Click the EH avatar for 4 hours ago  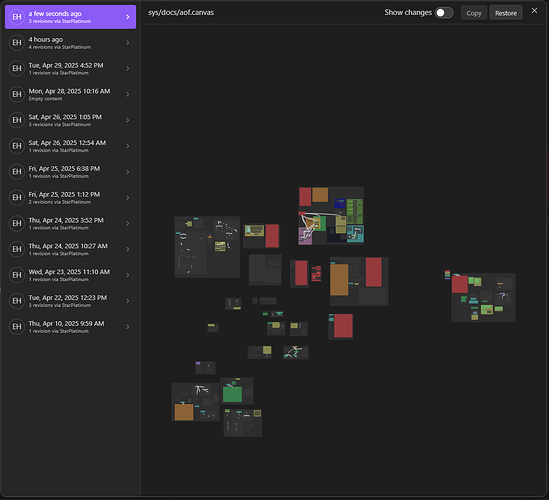(x=17, y=43)
